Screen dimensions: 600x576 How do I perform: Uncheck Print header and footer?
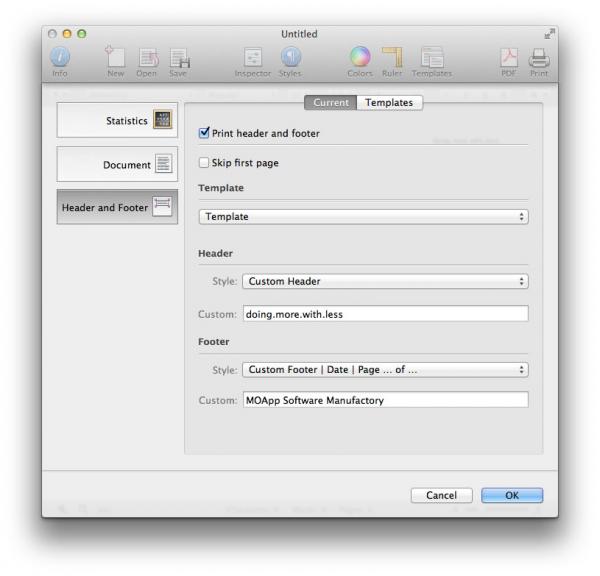click(x=205, y=132)
